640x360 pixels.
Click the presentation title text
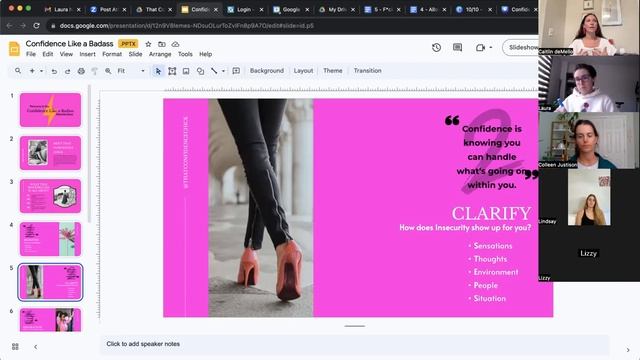[x=69, y=44]
